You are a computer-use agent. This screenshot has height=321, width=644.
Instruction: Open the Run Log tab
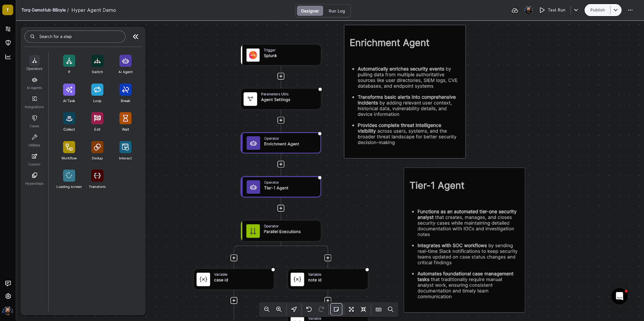[336, 11]
